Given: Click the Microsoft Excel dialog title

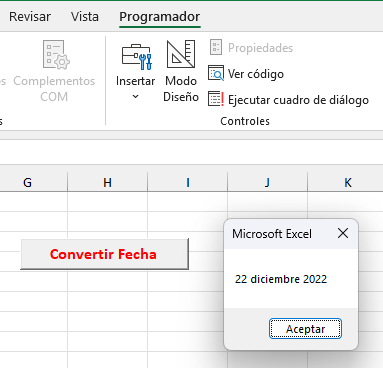Looking at the screenshot, I should [272, 234].
